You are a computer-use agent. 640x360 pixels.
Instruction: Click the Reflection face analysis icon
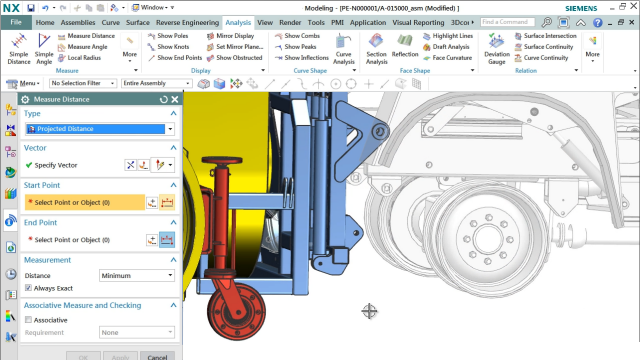(x=405, y=46)
